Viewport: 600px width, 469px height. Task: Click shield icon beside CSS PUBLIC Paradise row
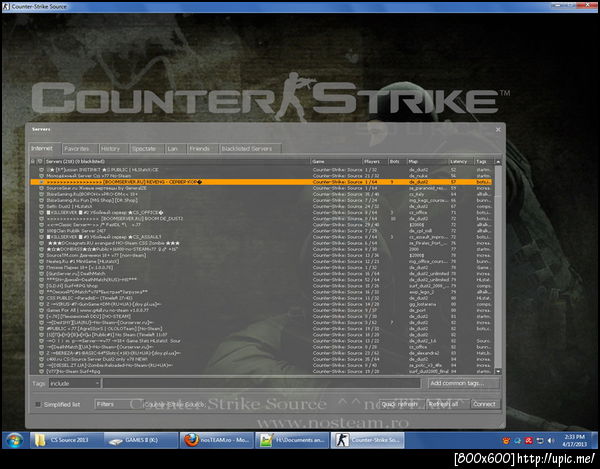coord(41,298)
